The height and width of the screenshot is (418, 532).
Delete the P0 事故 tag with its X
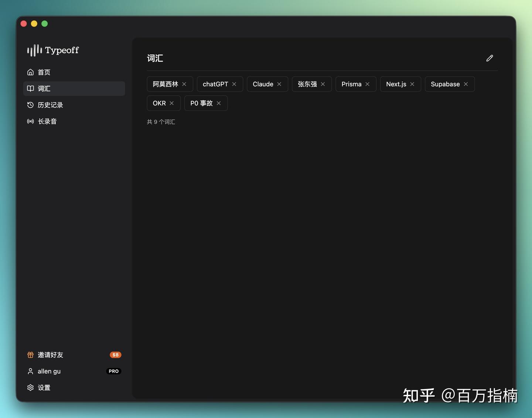click(219, 103)
